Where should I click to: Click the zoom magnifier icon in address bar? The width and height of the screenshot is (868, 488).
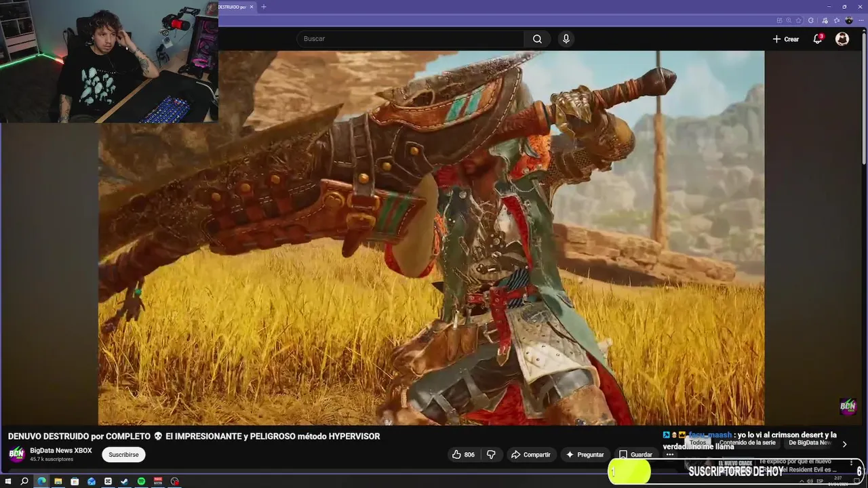coord(789,20)
